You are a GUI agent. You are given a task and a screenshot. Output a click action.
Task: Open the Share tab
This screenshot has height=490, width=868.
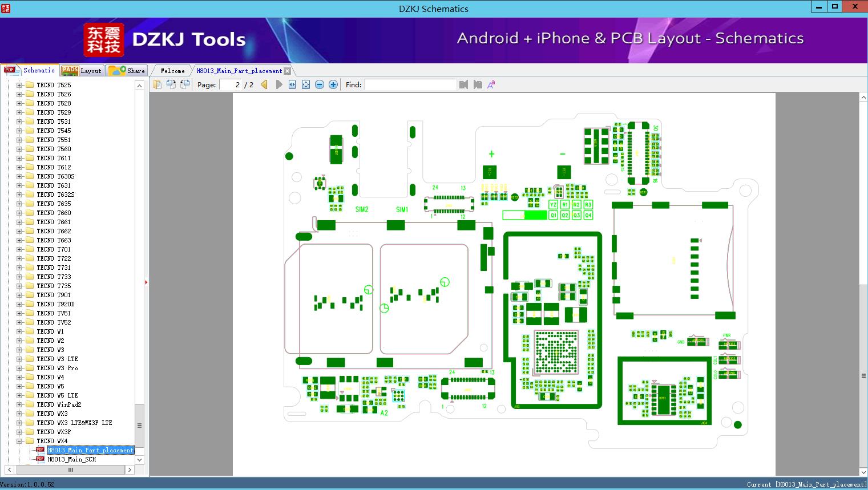coord(127,70)
